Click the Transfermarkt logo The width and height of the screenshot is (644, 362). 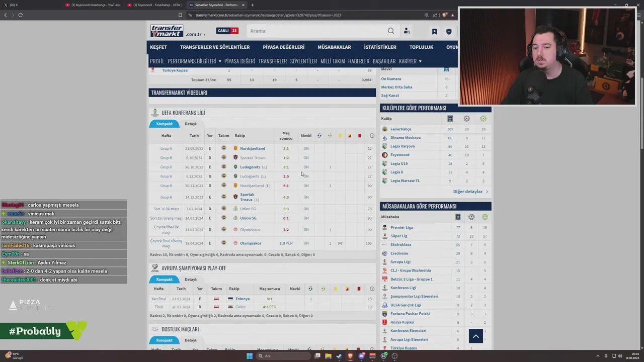(x=167, y=31)
